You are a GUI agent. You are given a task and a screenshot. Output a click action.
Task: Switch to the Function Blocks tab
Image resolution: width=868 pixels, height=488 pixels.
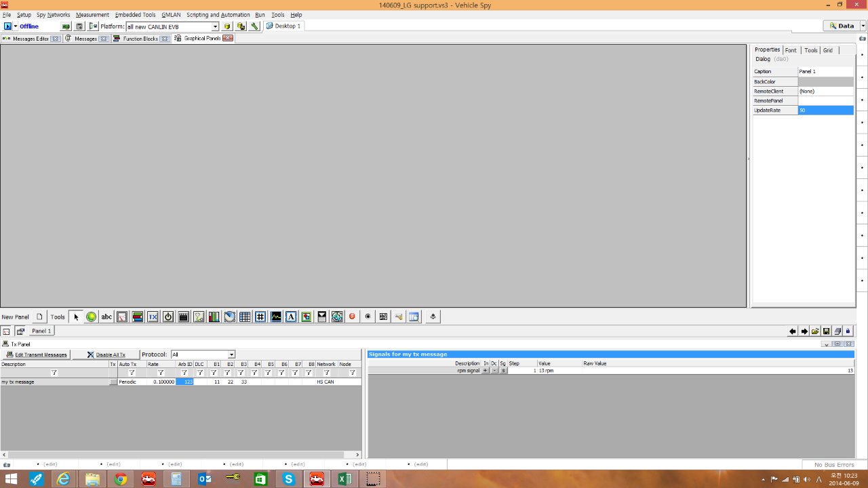pos(140,39)
